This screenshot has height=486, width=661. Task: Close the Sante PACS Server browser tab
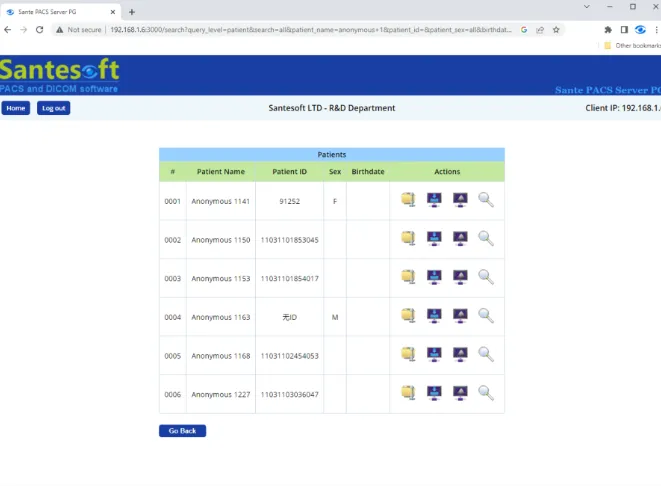coord(113,12)
